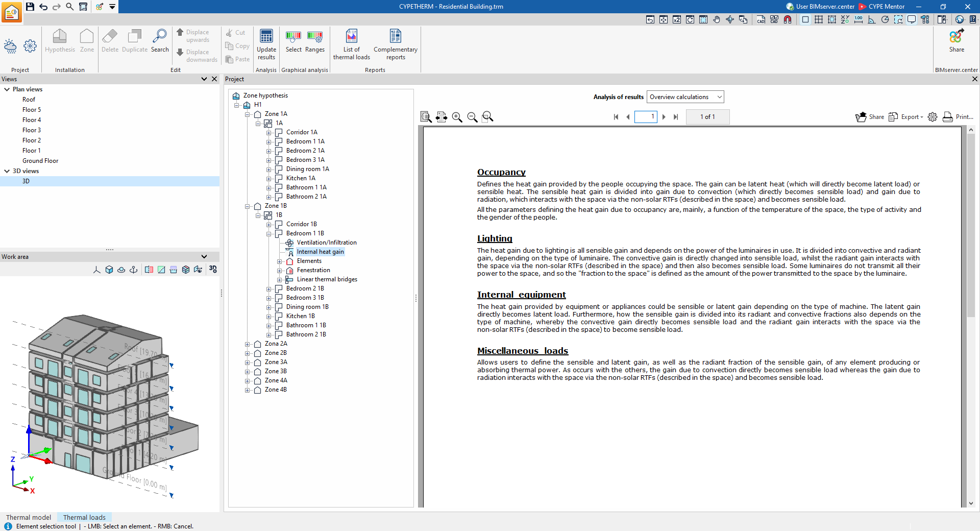The height and width of the screenshot is (531, 980).
Task: Collapse the Plan views group
Action: coord(7,89)
